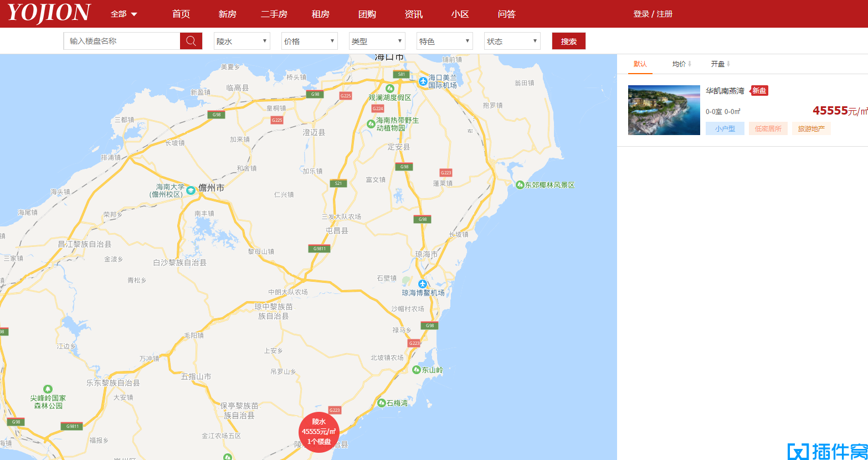The height and width of the screenshot is (460, 868).
Task: Click the 观澜湖度假区 green marker icon
Action: point(389,89)
